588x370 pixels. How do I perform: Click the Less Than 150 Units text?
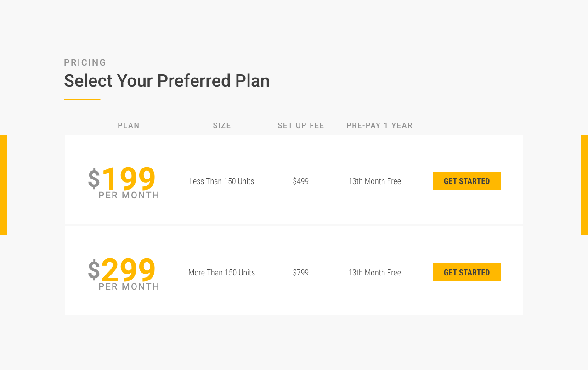click(221, 181)
